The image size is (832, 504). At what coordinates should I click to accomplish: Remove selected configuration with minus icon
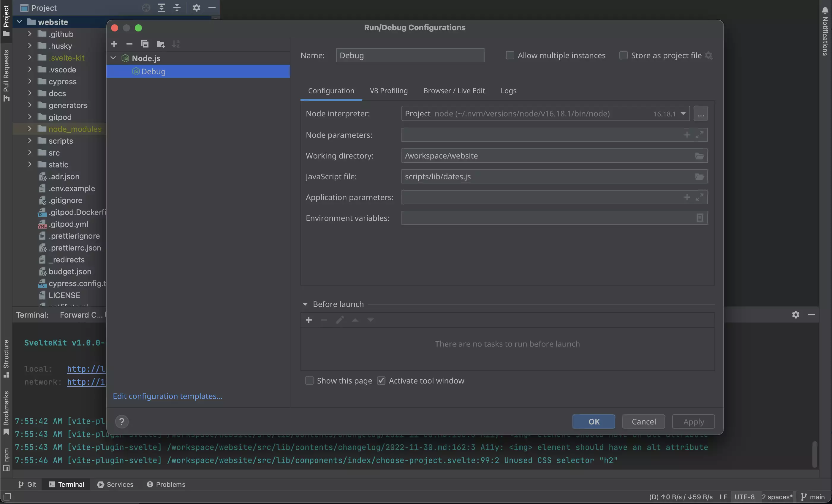[x=129, y=44]
